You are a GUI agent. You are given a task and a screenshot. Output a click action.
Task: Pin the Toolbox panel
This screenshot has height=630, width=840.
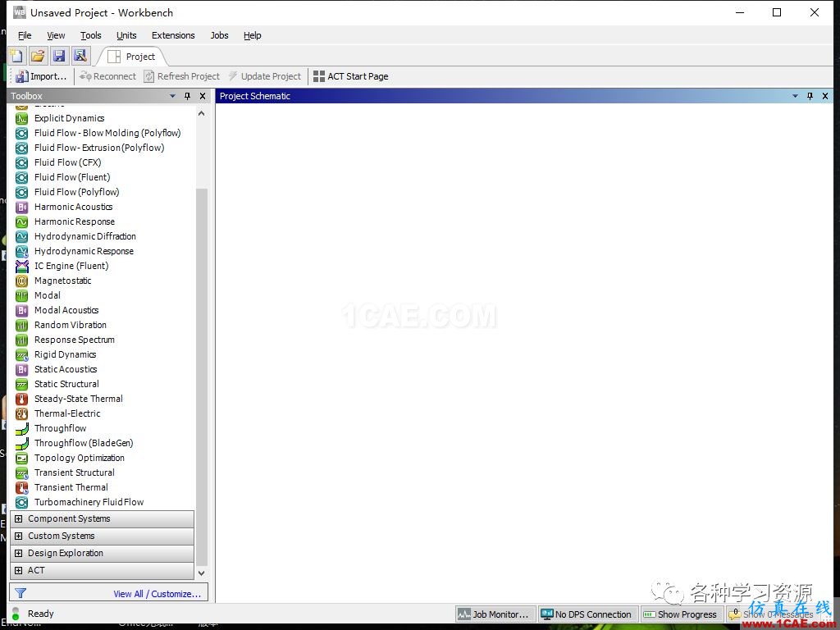point(188,96)
